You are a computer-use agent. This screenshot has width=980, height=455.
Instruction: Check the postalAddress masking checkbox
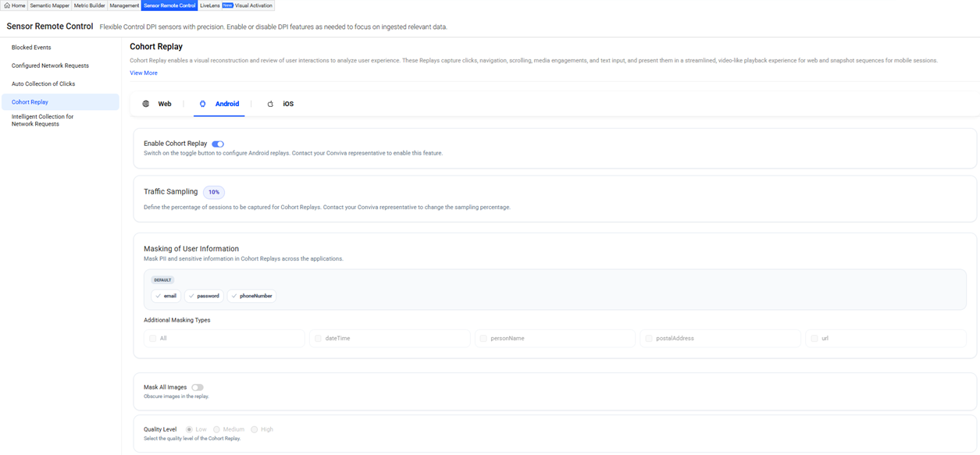click(x=649, y=339)
